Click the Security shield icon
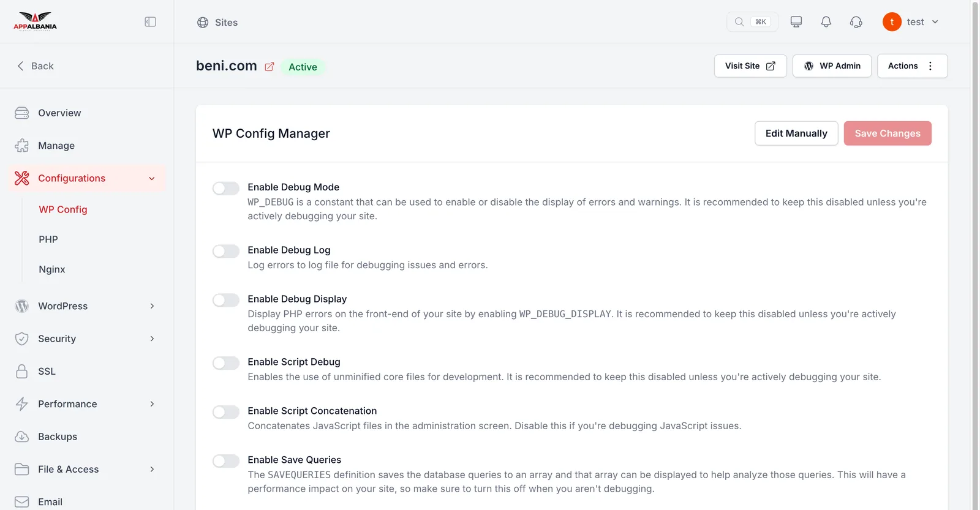Screen dimensions: 980x510 [x=22, y=339]
